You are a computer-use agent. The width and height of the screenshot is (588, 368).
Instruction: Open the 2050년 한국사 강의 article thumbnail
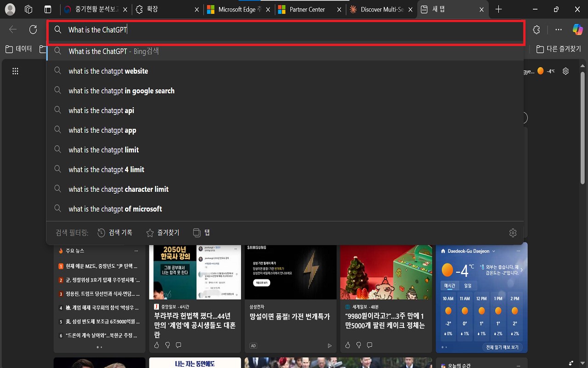(195, 272)
